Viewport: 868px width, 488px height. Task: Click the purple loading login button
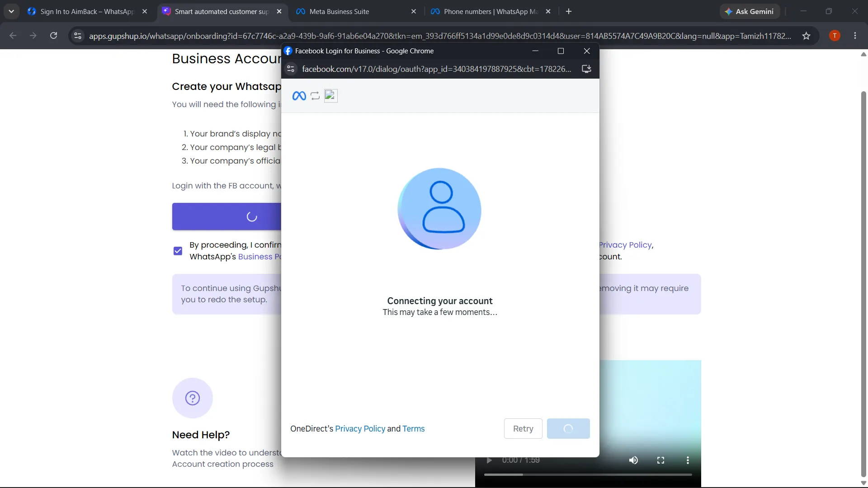pyautogui.click(x=227, y=216)
